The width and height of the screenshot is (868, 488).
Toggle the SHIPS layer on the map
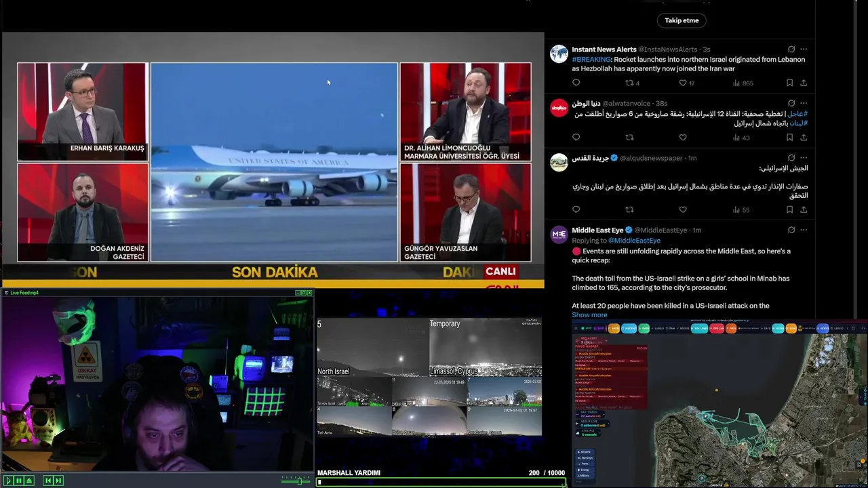[644, 329]
